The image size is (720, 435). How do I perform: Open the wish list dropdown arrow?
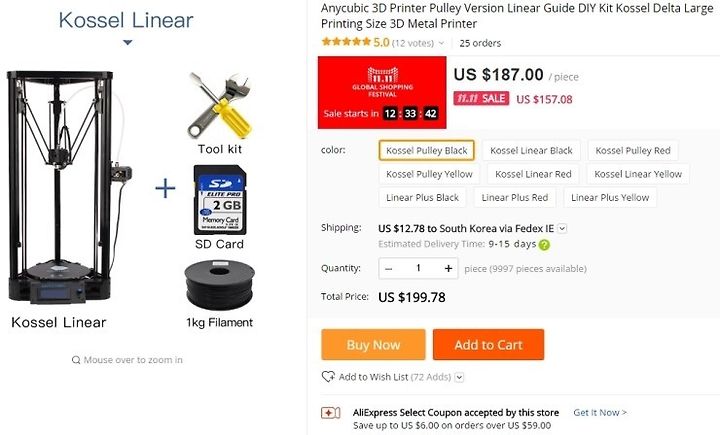point(459,377)
